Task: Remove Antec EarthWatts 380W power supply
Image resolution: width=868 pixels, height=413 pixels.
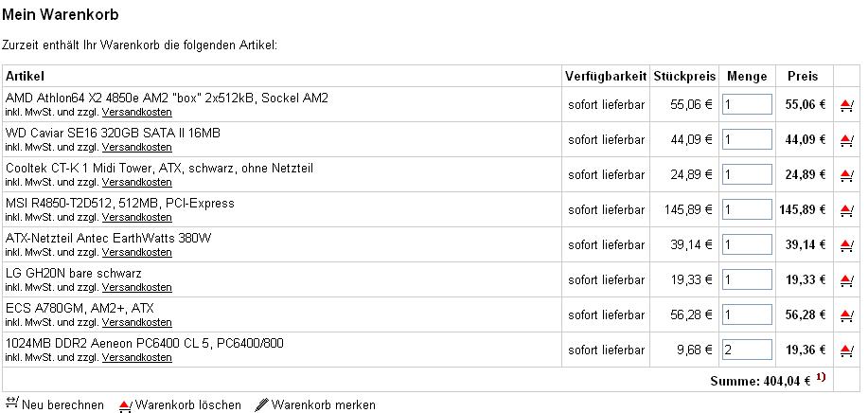Action: tap(846, 244)
